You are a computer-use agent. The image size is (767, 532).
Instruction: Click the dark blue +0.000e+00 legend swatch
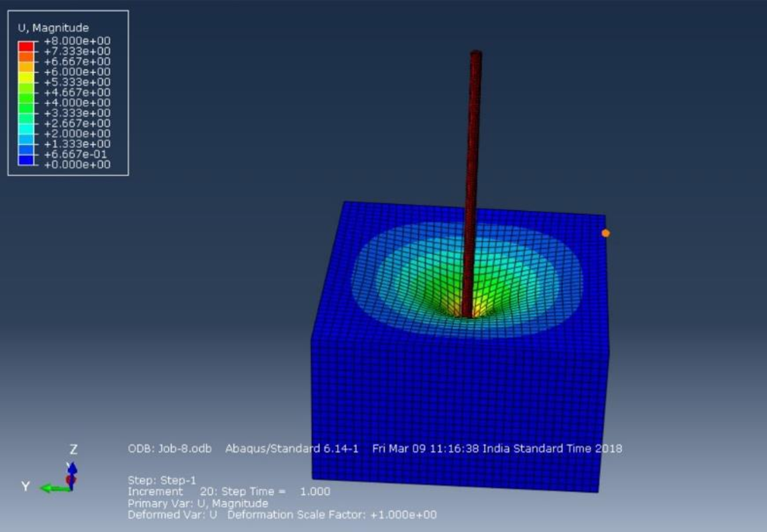(x=25, y=159)
